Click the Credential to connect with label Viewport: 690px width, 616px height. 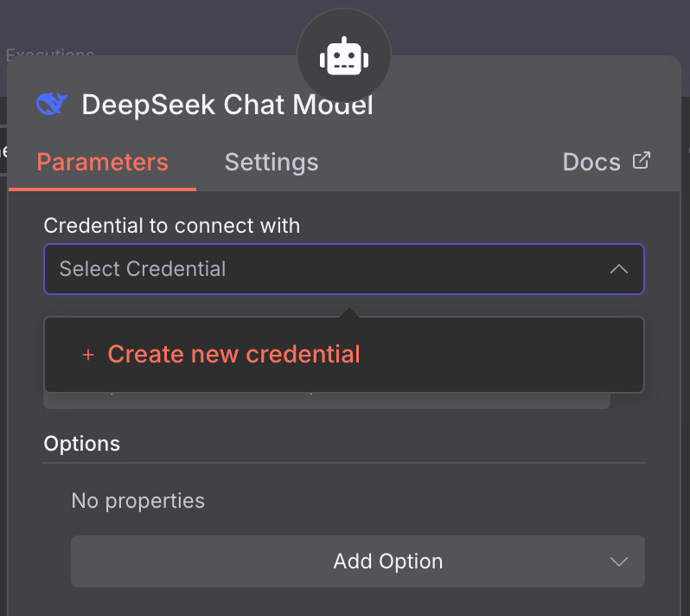pyautogui.click(x=172, y=226)
